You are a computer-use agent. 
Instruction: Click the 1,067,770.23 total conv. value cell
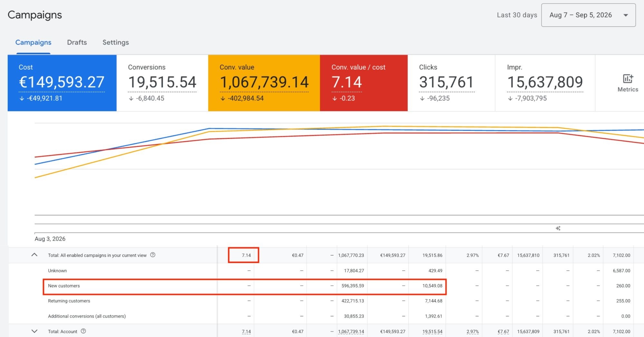[351, 255]
